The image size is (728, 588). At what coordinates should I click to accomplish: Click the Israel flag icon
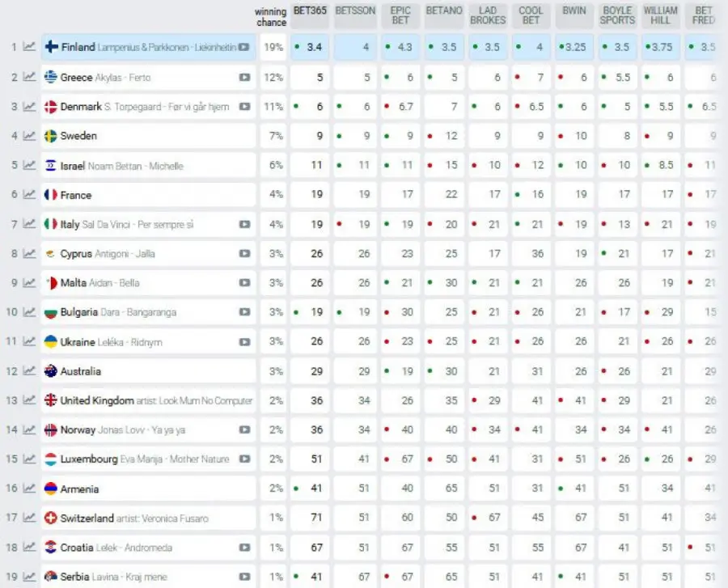click(x=50, y=166)
